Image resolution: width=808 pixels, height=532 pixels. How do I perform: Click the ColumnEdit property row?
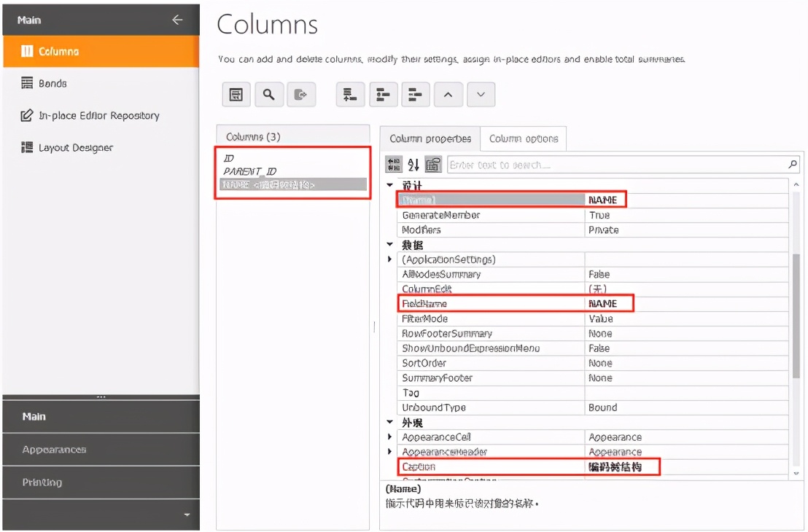(593, 289)
